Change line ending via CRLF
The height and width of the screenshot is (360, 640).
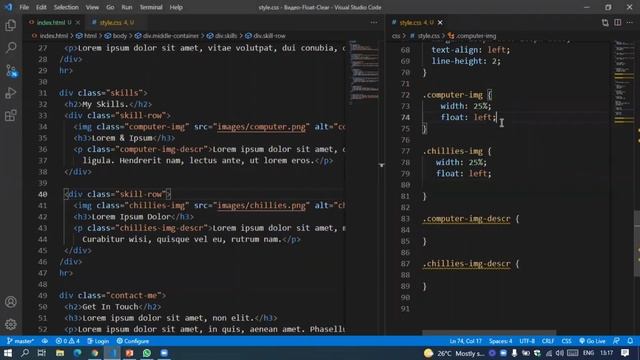(548, 341)
